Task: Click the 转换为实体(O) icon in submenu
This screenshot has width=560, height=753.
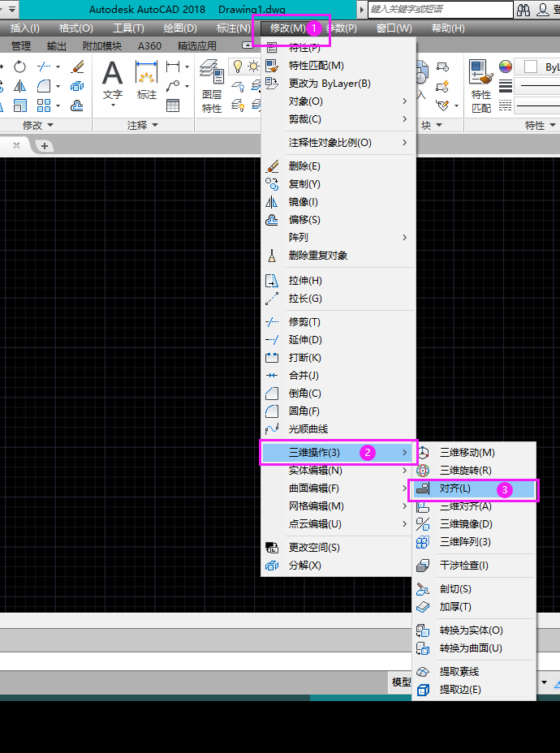Action: pos(423,630)
